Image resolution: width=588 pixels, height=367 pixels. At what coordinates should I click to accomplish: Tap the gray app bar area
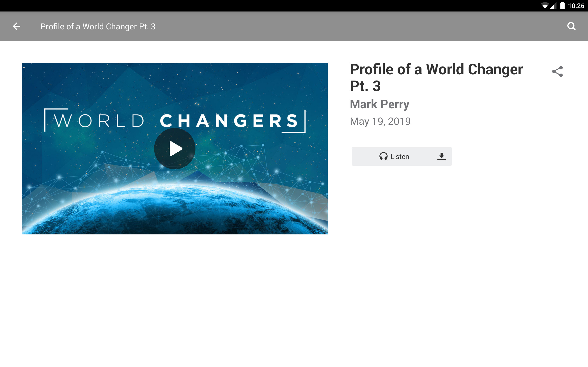point(291,26)
